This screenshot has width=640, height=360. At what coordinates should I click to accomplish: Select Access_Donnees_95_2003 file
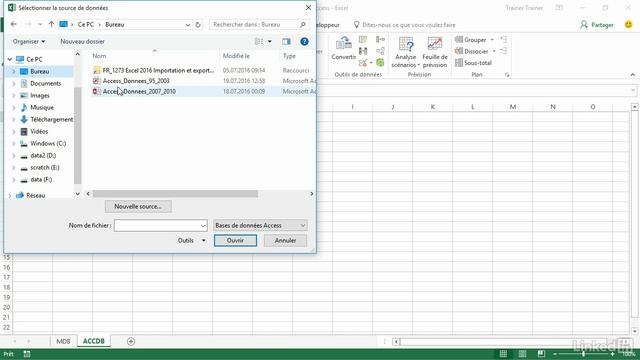136,81
